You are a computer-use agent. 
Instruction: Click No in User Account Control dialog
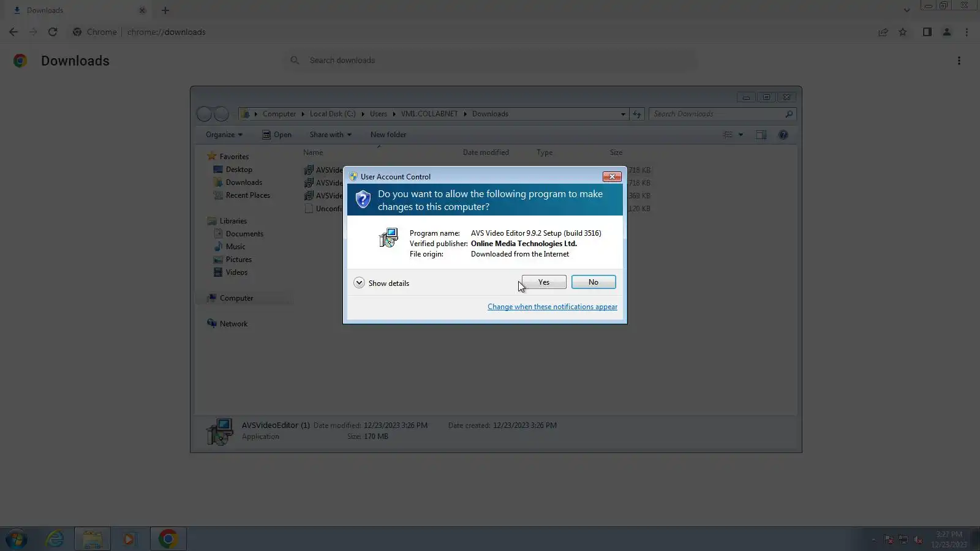tap(594, 282)
